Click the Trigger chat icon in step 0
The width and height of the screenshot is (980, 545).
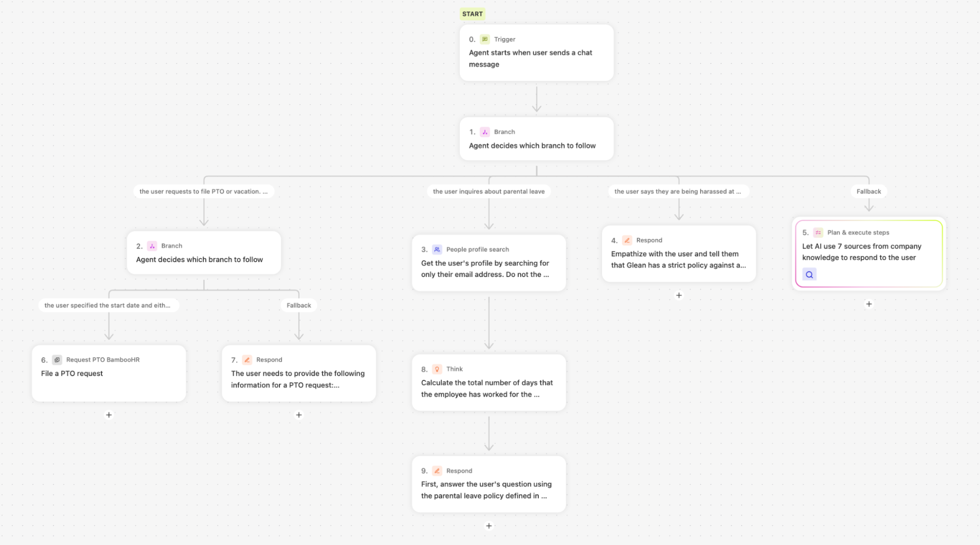pos(484,39)
